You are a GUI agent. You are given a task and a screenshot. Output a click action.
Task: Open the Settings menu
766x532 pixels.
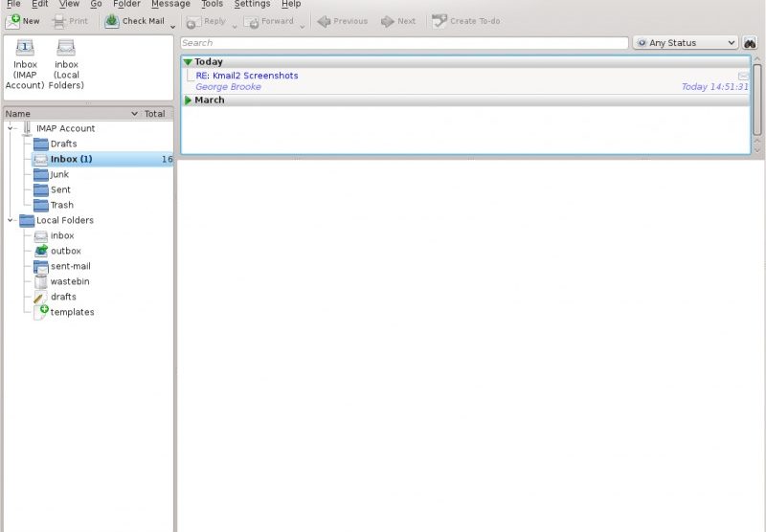click(252, 4)
